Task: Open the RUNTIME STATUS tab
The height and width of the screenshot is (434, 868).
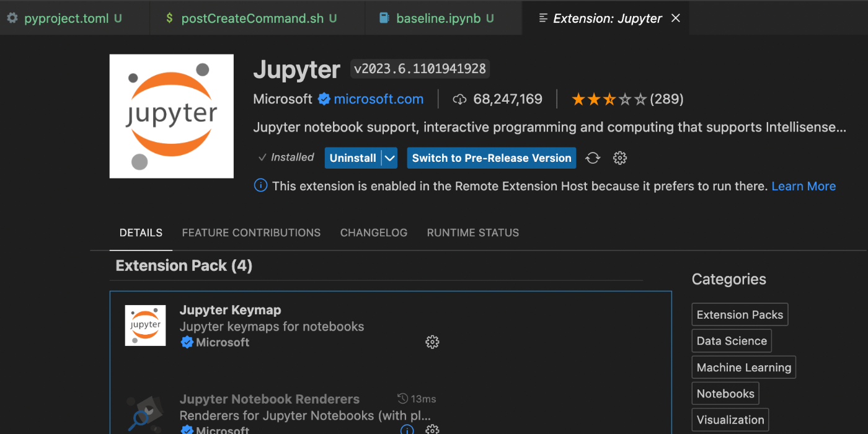Action: click(473, 233)
